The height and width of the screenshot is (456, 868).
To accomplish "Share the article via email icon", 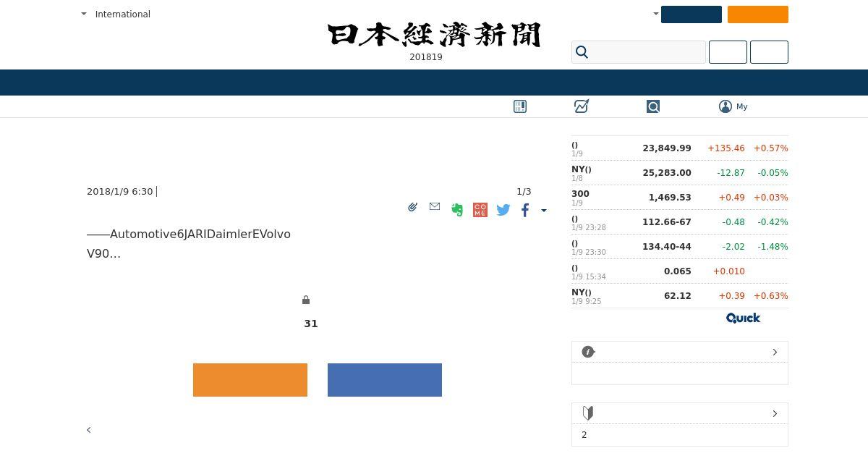I will pos(435,206).
